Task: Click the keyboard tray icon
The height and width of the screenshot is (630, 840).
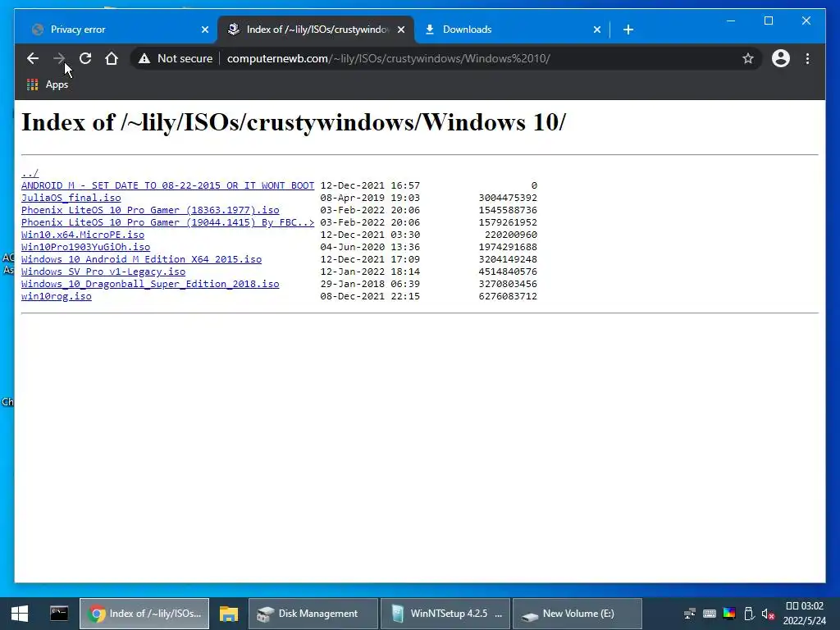Action: [710, 614]
